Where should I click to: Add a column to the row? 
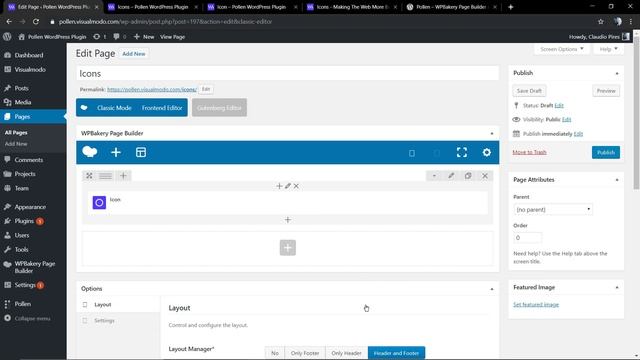[123, 176]
